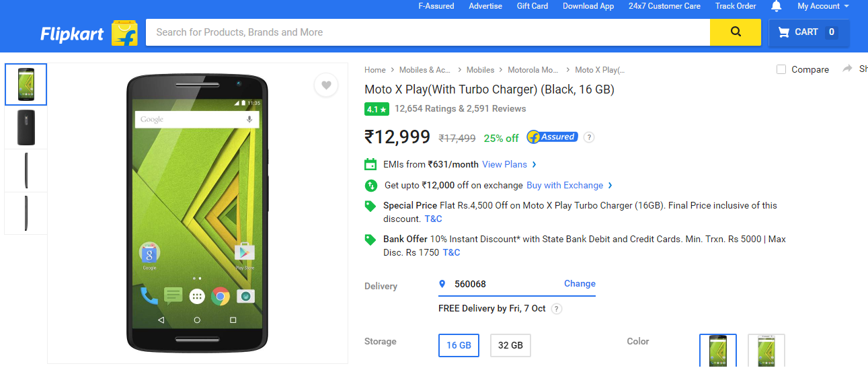The image size is (868, 368).
Task: Go to Home breadcrumb
Action: tap(375, 70)
